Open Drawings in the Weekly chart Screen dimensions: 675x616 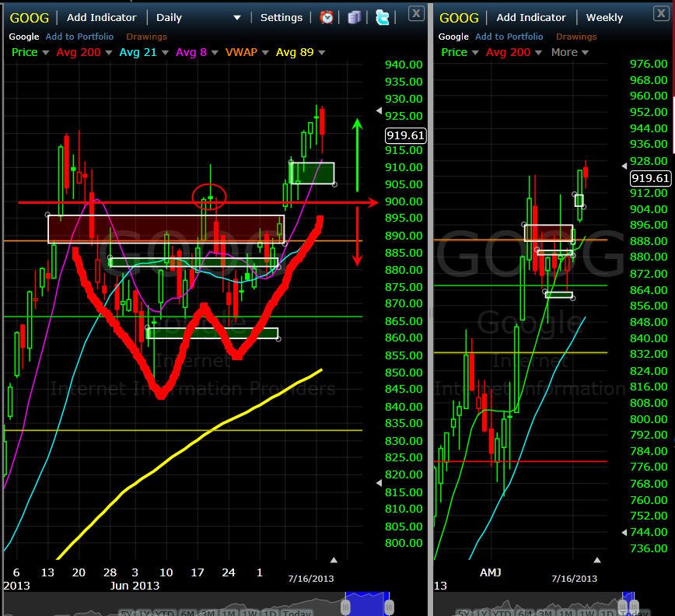(576, 37)
